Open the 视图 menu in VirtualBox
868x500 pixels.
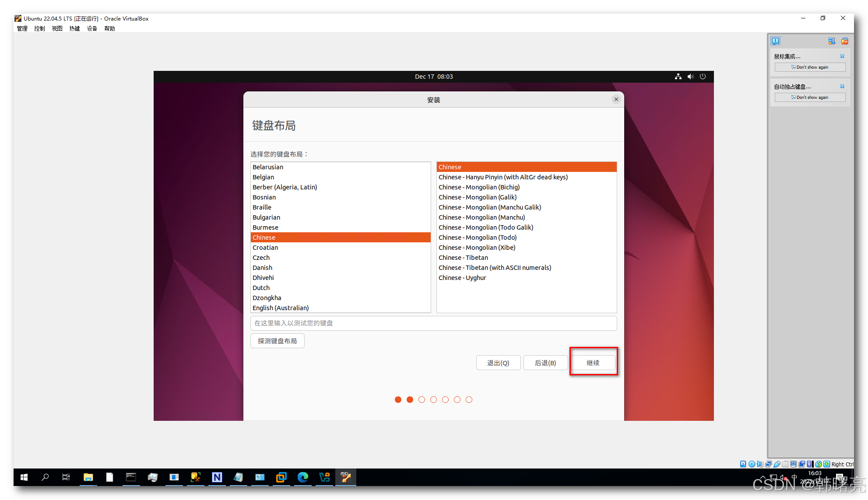(57, 28)
